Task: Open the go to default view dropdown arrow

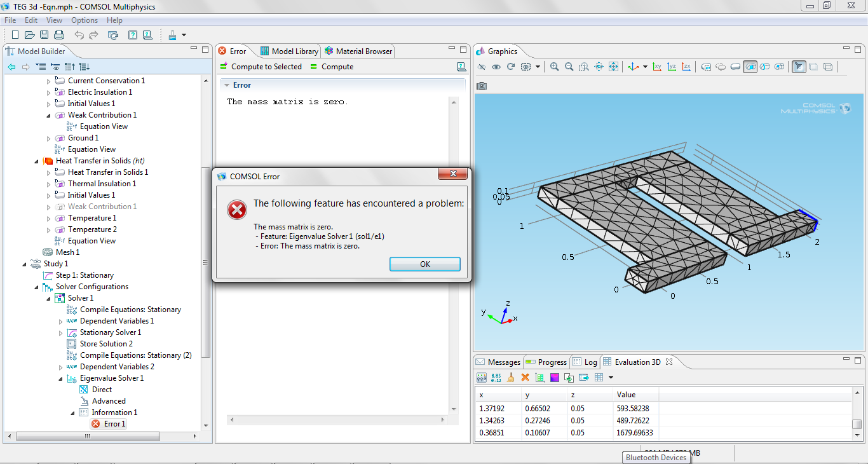Action: pyautogui.click(x=645, y=67)
